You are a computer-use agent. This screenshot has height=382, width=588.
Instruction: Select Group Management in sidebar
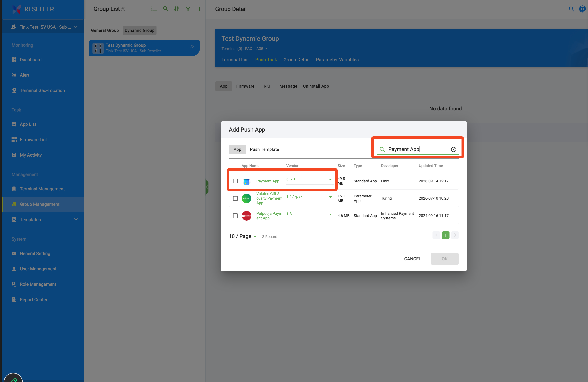pos(43,204)
